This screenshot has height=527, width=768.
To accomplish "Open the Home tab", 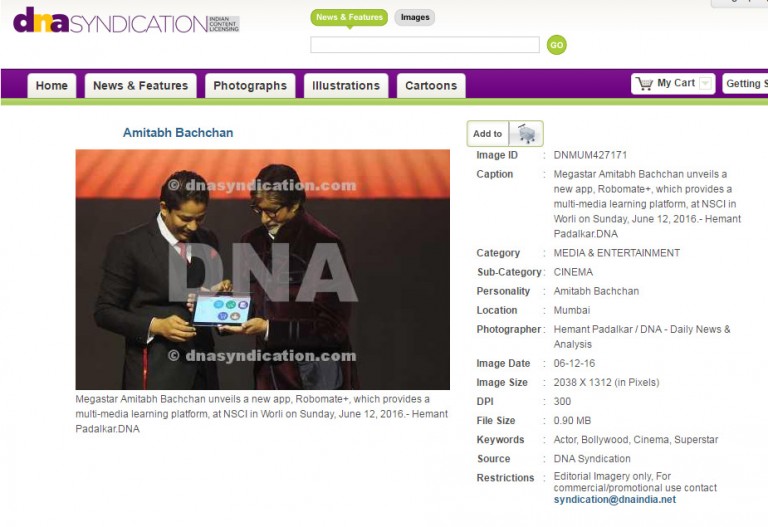I will 52,86.
